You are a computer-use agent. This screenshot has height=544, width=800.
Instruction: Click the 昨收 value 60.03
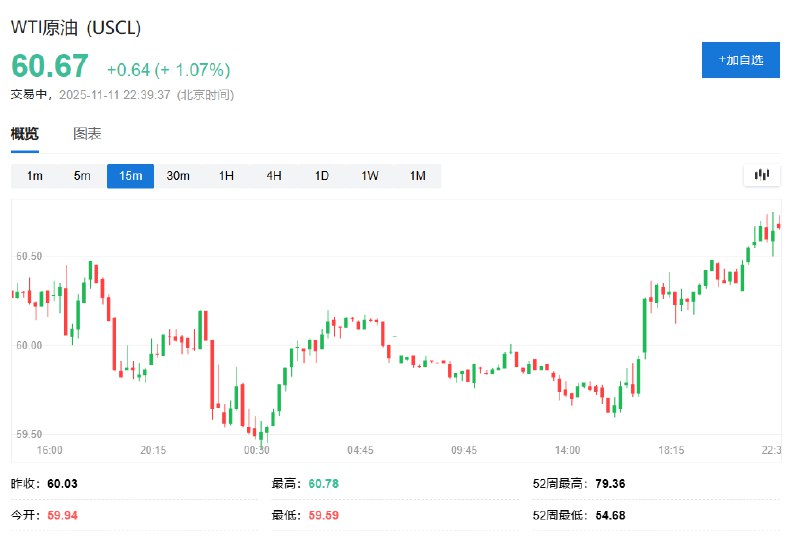(x=62, y=484)
